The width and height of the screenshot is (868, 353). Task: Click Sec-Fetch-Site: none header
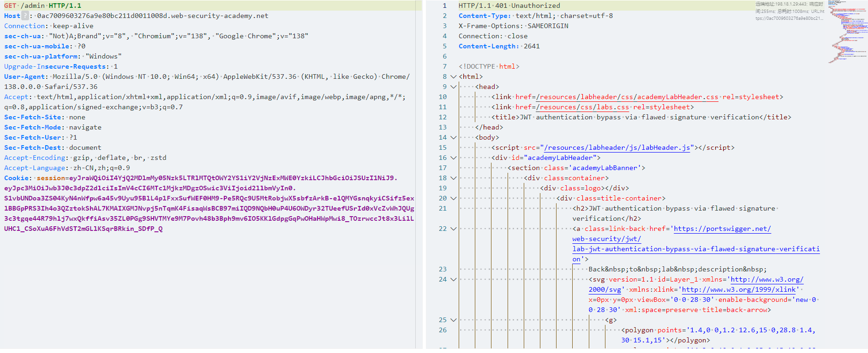(45, 117)
